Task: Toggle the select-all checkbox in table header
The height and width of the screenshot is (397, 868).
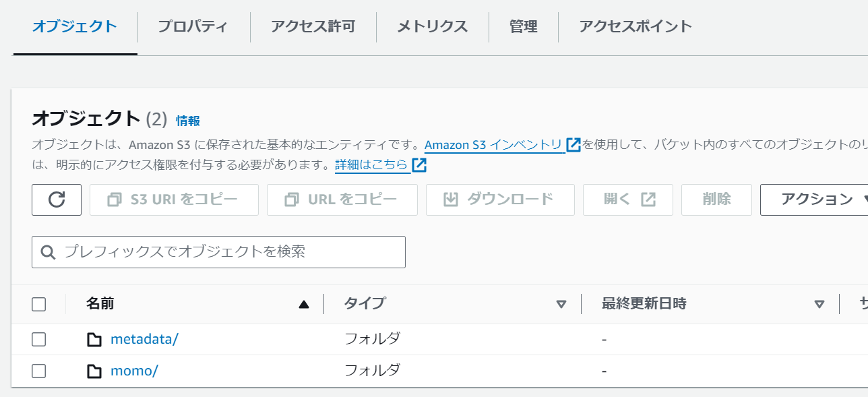Action: click(39, 304)
